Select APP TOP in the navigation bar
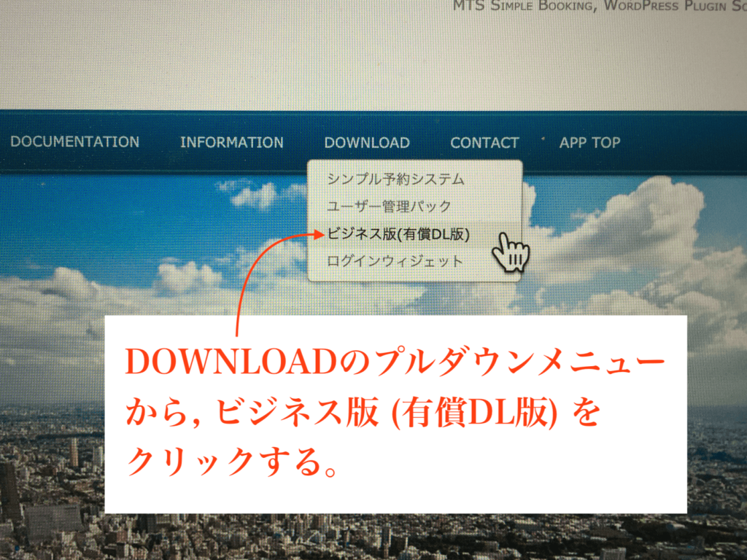747x560 pixels. coord(589,143)
